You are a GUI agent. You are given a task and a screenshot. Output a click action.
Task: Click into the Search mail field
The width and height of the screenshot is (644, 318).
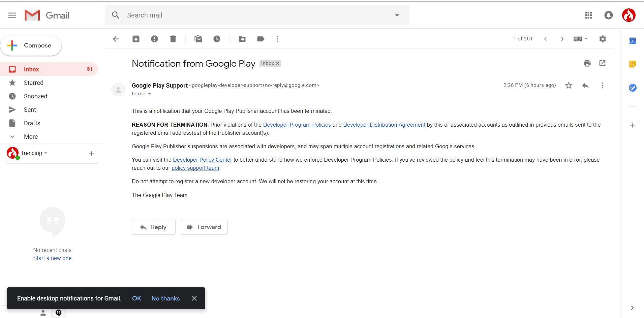pos(257,15)
